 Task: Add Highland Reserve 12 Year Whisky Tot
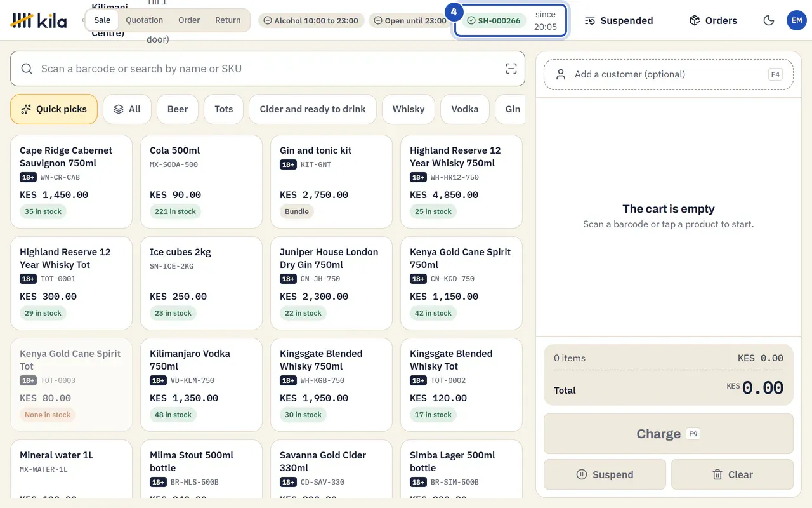71,283
